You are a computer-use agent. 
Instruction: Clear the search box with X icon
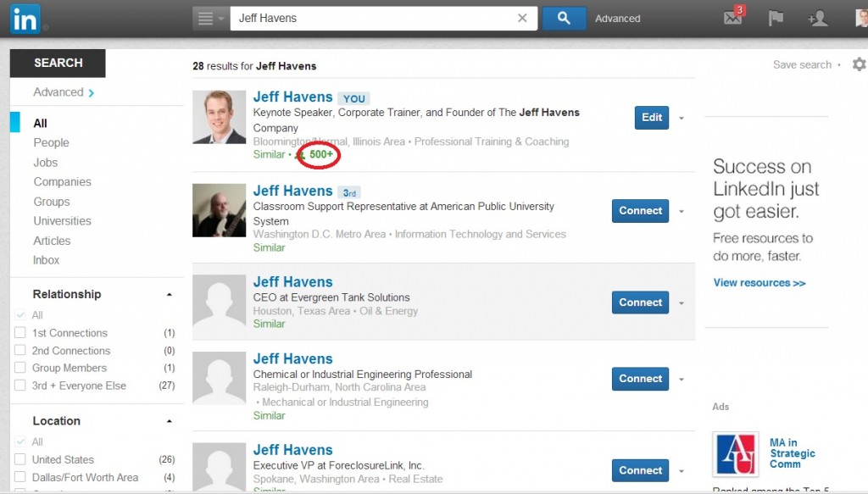(522, 18)
